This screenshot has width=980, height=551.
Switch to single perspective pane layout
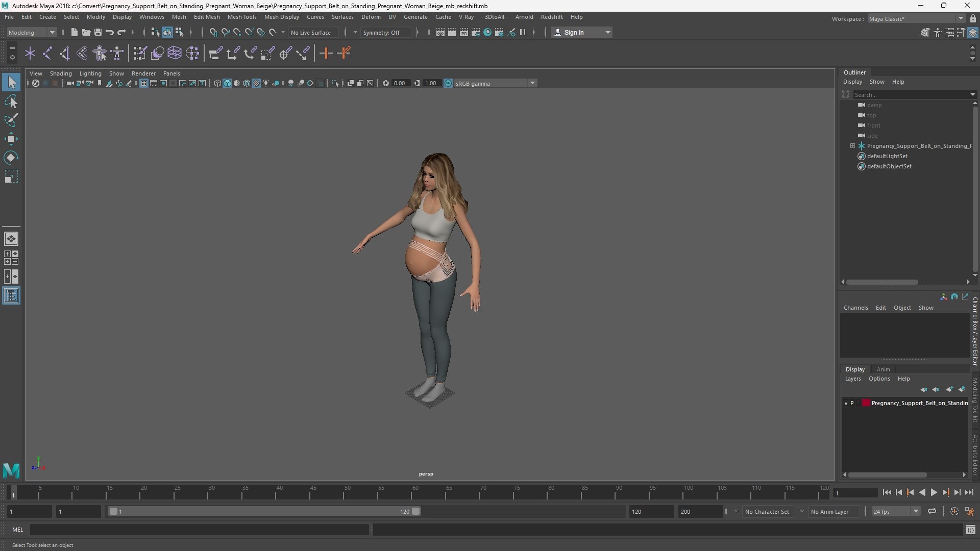(11, 238)
